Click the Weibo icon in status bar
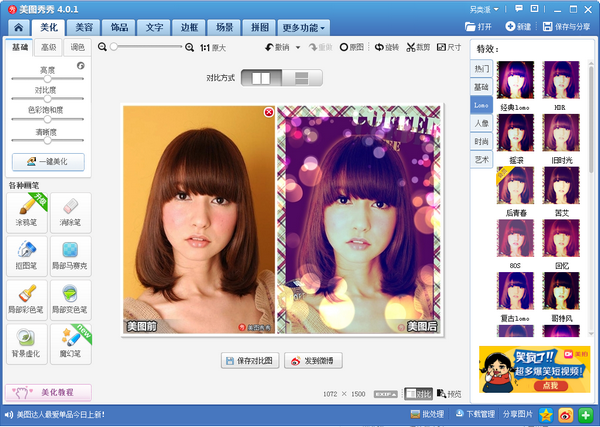 pos(566,415)
